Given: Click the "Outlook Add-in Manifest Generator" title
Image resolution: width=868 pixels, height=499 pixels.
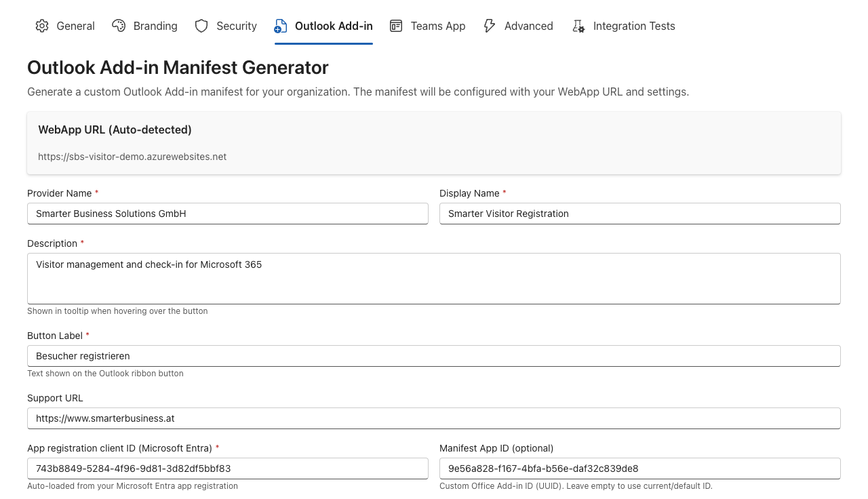Looking at the screenshot, I should [x=178, y=68].
